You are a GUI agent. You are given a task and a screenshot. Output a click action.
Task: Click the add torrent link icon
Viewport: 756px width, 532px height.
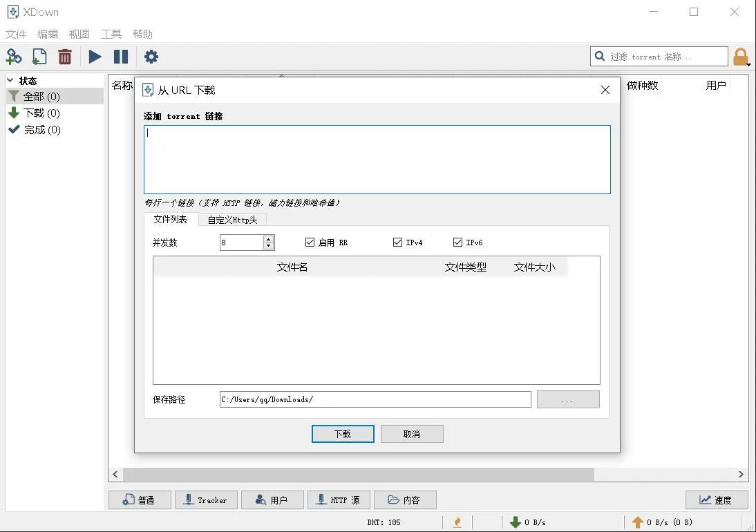point(14,57)
